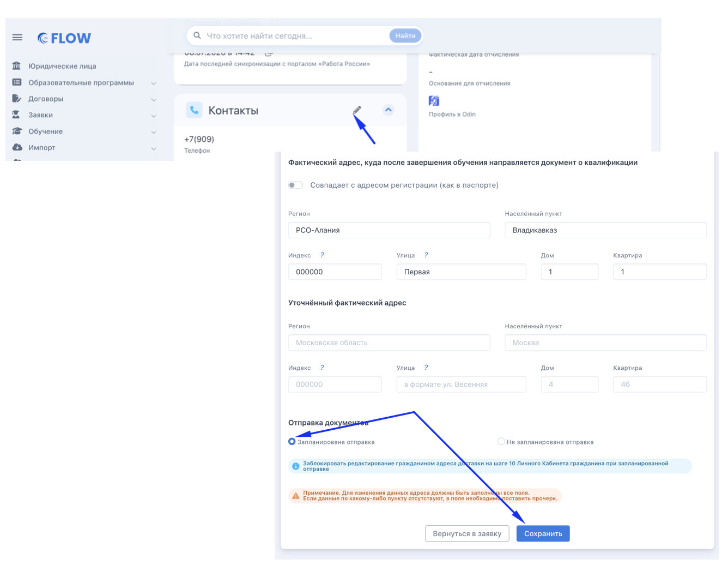Click Населённый пункт field with Москва placeholder
This screenshot has height=577, width=728.
pyautogui.click(x=606, y=342)
